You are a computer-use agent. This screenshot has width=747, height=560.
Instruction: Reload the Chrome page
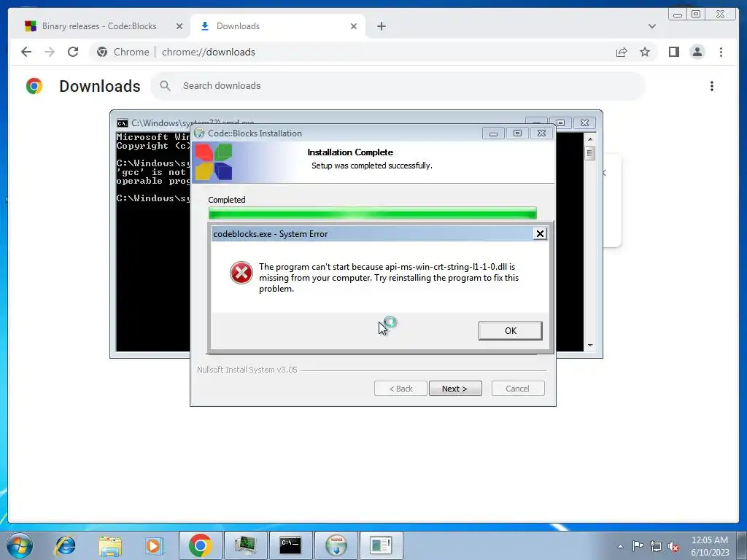(x=73, y=52)
